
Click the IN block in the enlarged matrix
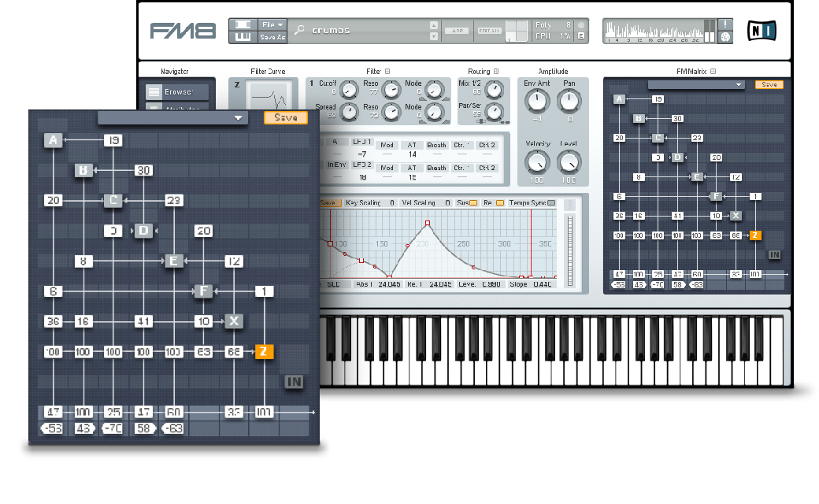pyautogui.click(x=294, y=382)
